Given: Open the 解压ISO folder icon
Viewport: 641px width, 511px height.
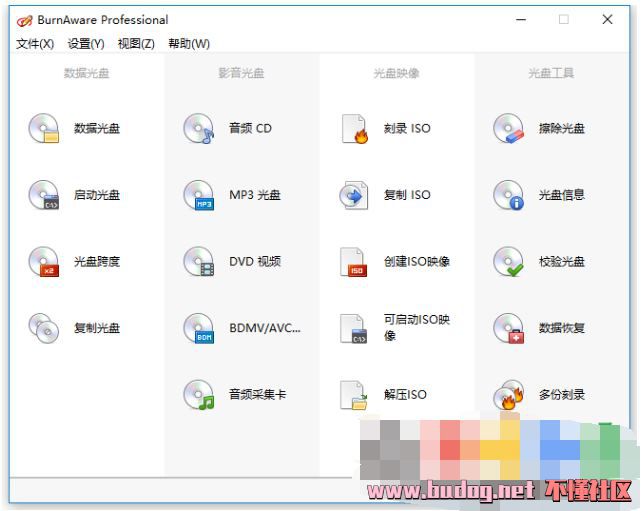Looking at the screenshot, I should pyautogui.click(x=354, y=395).
